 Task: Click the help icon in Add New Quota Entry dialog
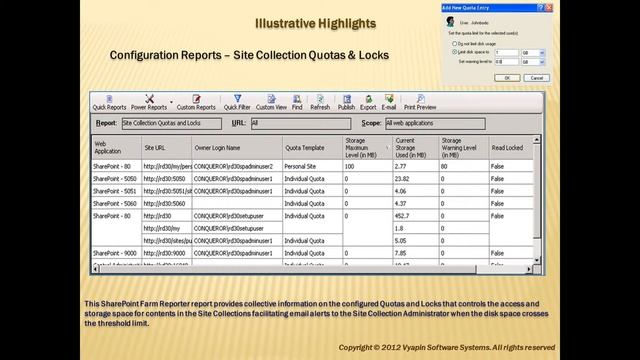(x=540, y=8)
